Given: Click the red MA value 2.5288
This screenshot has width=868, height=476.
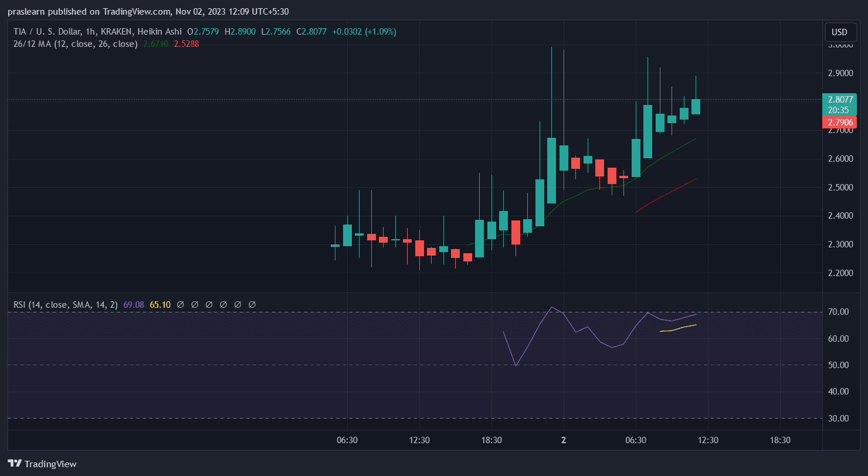Looking at the screenshot, I should pyautogui.click(x=187, y=44).
